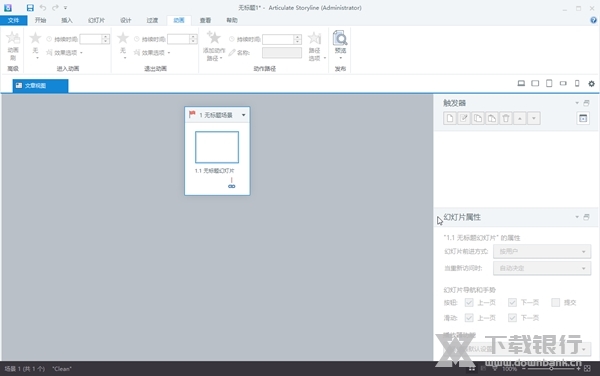Click motion path duration stepper arrows

297,39
